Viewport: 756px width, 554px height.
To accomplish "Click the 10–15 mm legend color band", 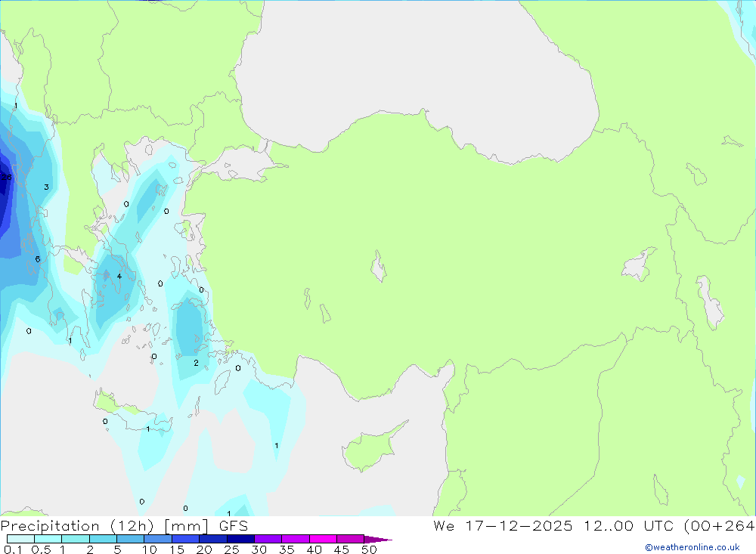I will pyautogui.click(x=158, y=539).
